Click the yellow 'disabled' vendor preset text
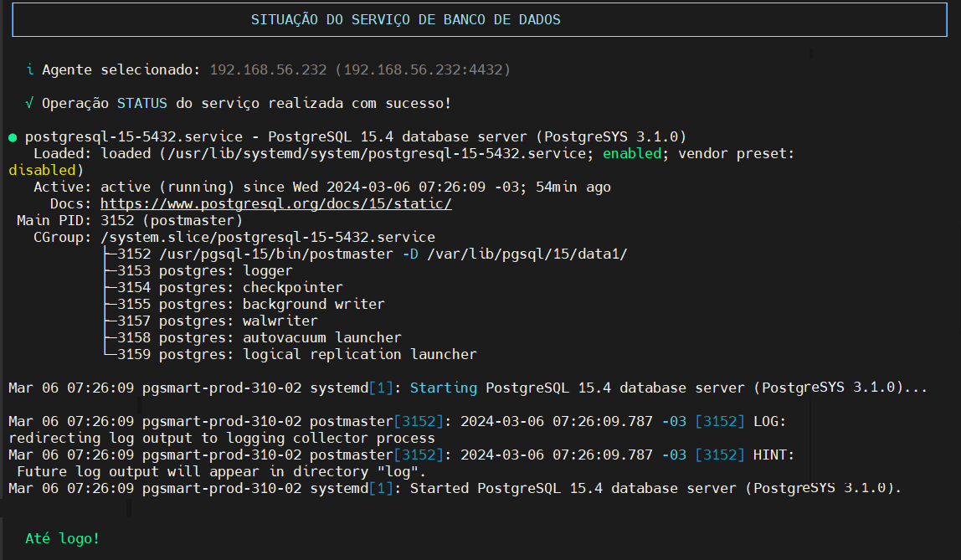The height and width of the screenshot is (560, 961). (x=42, y=170)
